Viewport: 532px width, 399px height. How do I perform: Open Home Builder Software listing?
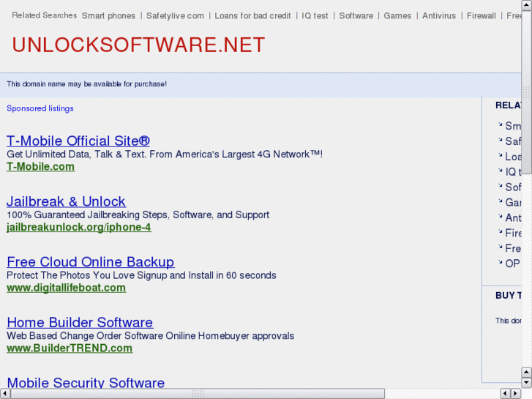tap(80, 323)
